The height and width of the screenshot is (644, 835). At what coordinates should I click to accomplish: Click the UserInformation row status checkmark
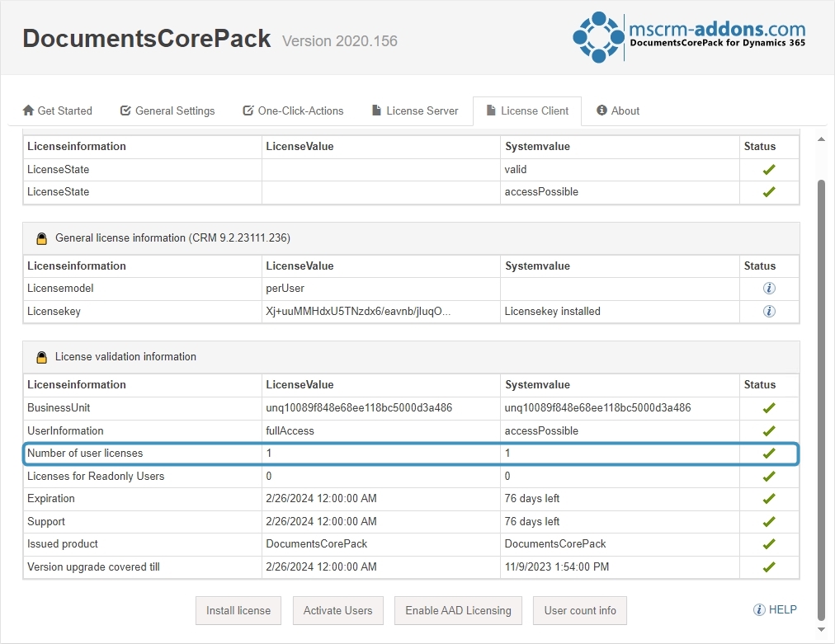click(769, 431)
